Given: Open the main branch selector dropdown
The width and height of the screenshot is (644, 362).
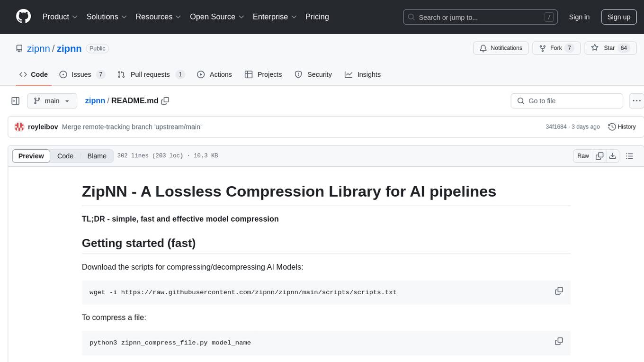Looking at the screenshot, I should click(52, 101).
